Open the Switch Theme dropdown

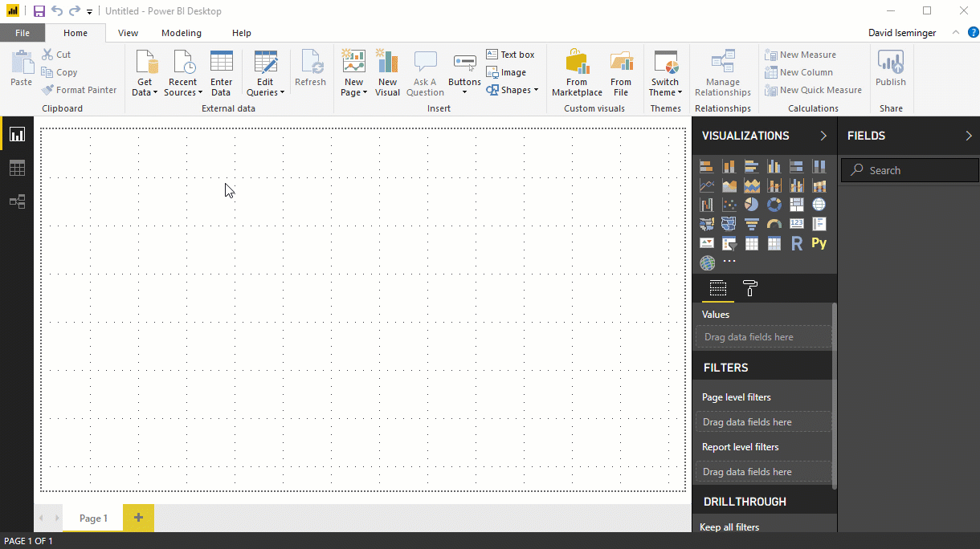point(665,74)
